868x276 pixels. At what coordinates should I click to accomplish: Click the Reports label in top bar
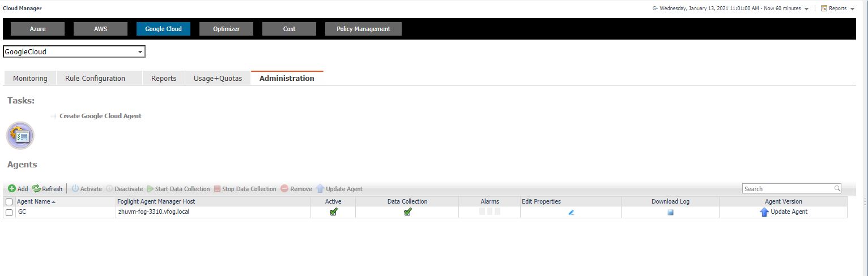pyautogui.click(x=837, y=8)
